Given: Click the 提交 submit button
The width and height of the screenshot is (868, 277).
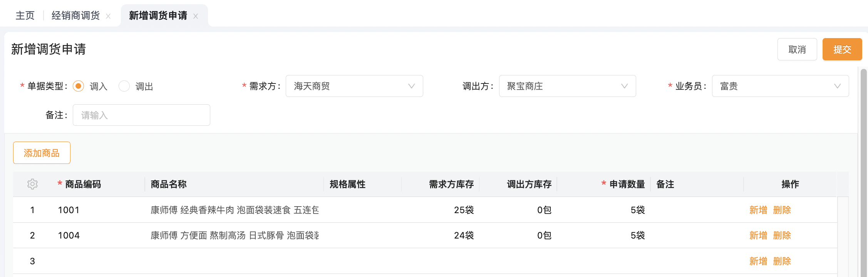Looking at the screenshot, I should pos(842,49).
